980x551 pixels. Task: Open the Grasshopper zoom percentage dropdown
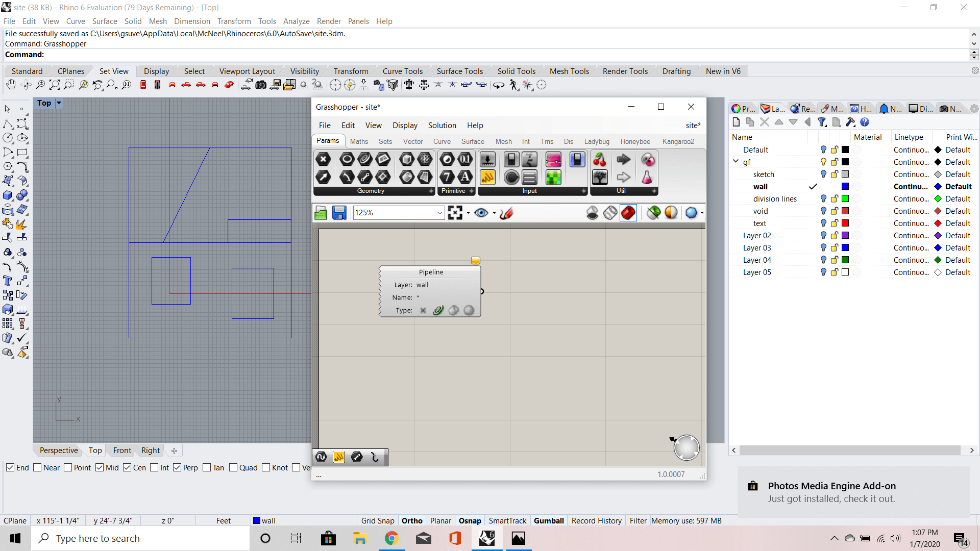[x=439, y=213]
